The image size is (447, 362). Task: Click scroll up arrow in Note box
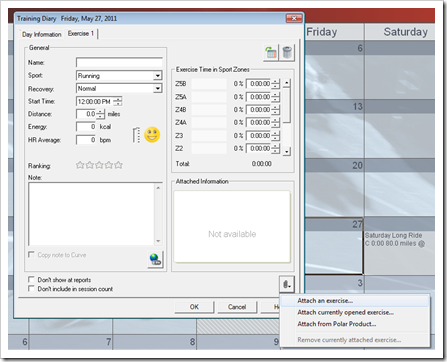[158, 188]
